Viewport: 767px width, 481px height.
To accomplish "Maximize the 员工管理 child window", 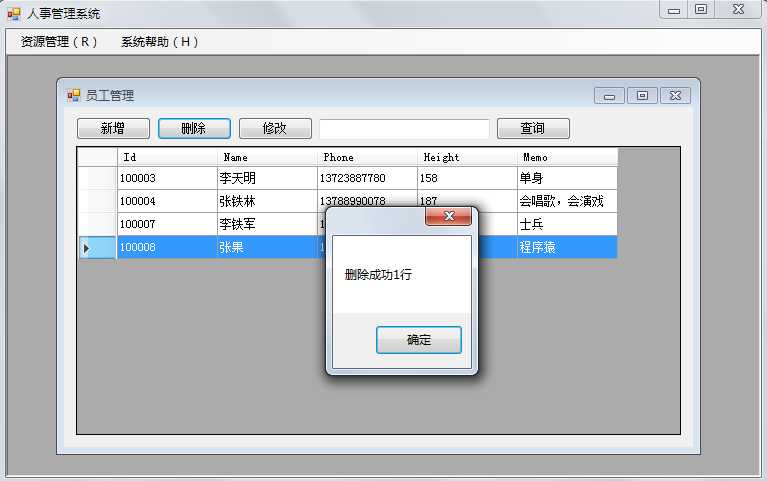I will pyautogui.click(x=642, y=96).
